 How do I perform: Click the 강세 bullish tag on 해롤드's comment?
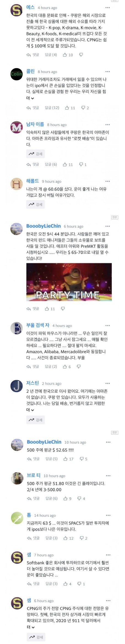click(x=36, y=205)
